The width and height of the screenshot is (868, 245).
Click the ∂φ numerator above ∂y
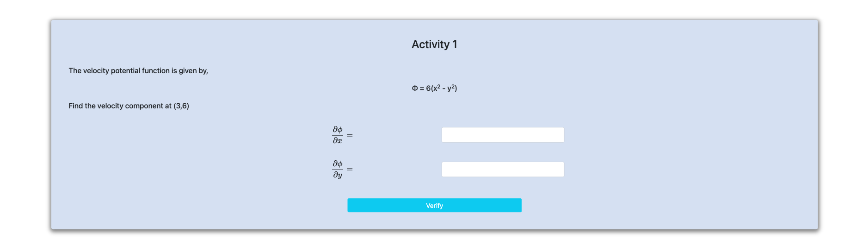[x=338, y=164]
